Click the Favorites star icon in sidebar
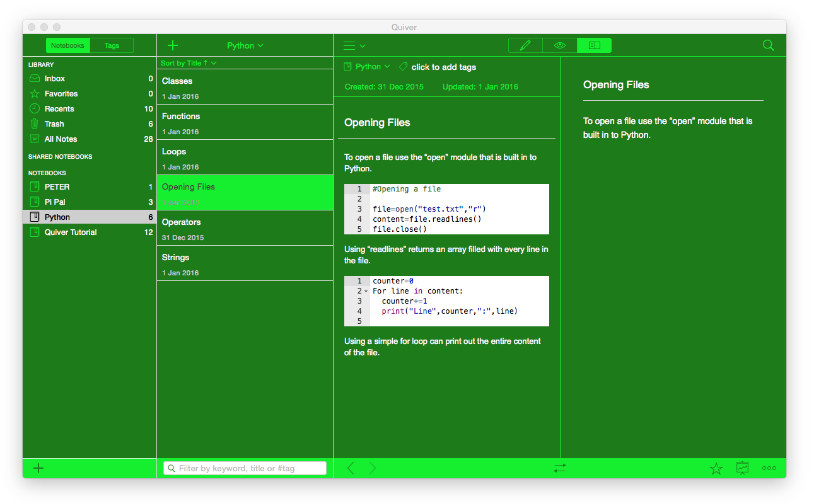This screenshot has height=504, width=826. click(35, 94)
